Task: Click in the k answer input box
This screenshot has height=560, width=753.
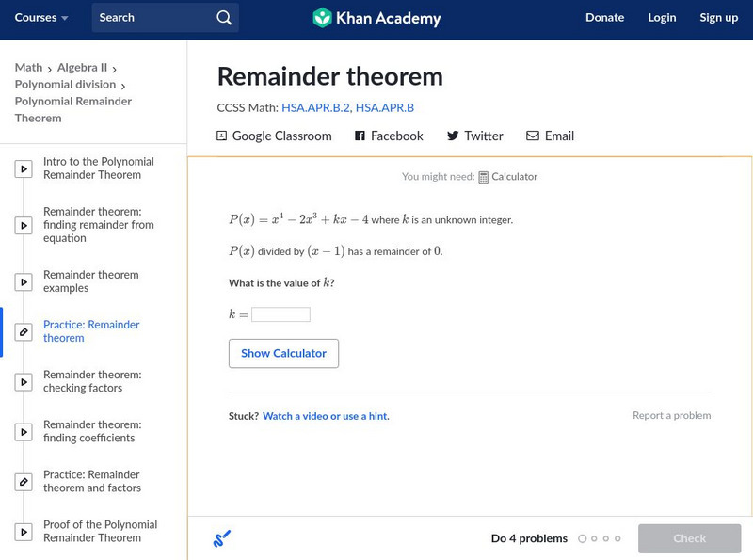Action: tap(280, 314)
